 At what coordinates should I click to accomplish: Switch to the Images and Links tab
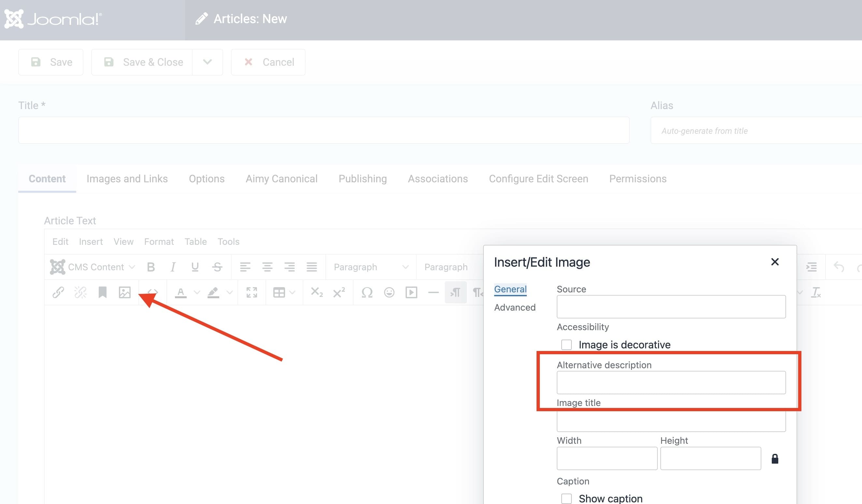click(x=127, y=177)
